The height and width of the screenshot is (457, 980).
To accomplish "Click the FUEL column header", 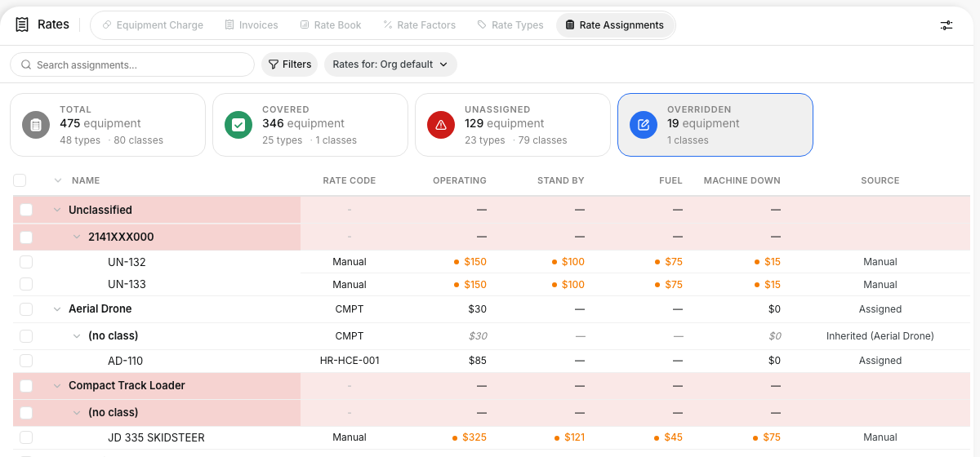I will [670, 180].
